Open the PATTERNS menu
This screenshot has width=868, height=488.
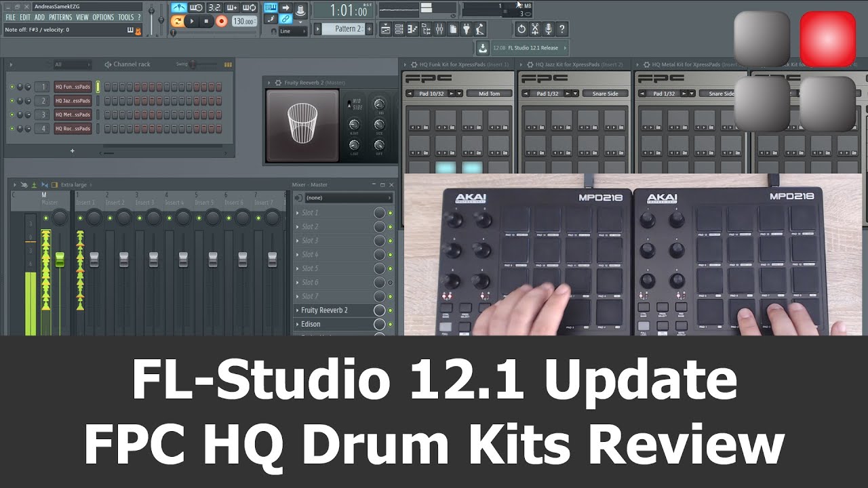point(60,17)
